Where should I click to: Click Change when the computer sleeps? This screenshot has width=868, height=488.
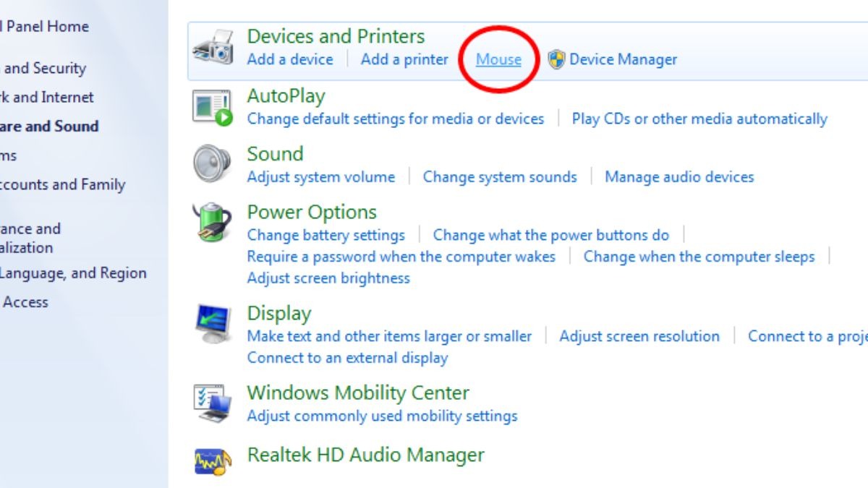click(x=699, y=257)
